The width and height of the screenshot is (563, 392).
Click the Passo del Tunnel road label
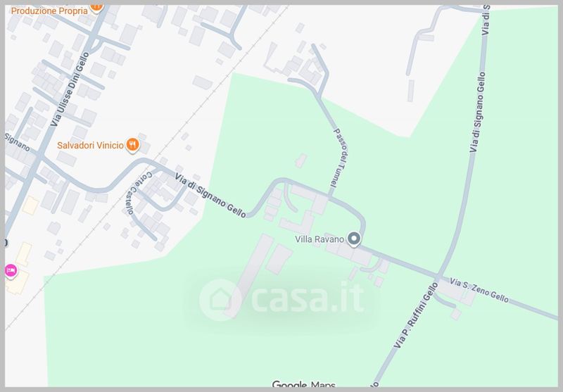[x=339, y=157]
